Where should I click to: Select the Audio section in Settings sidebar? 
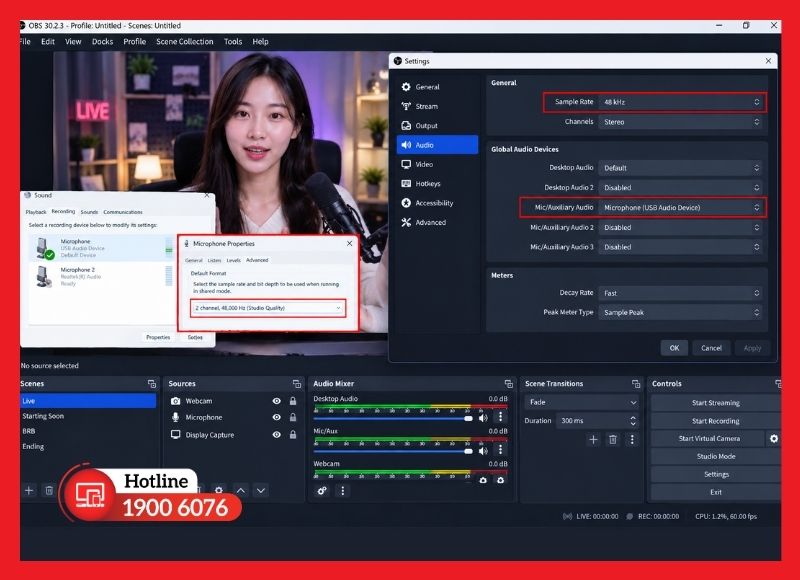437,145
